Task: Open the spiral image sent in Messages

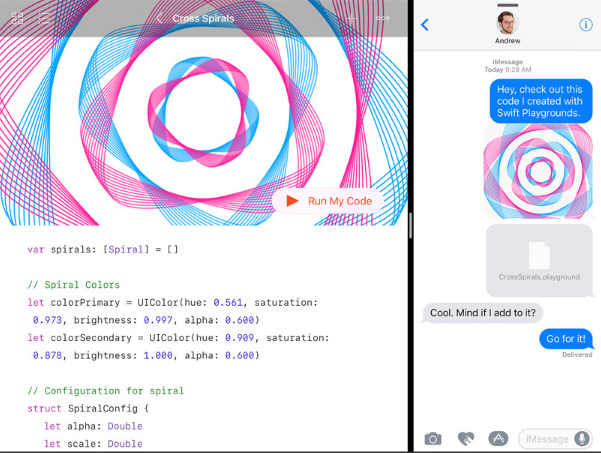Action: pos(538,171)
